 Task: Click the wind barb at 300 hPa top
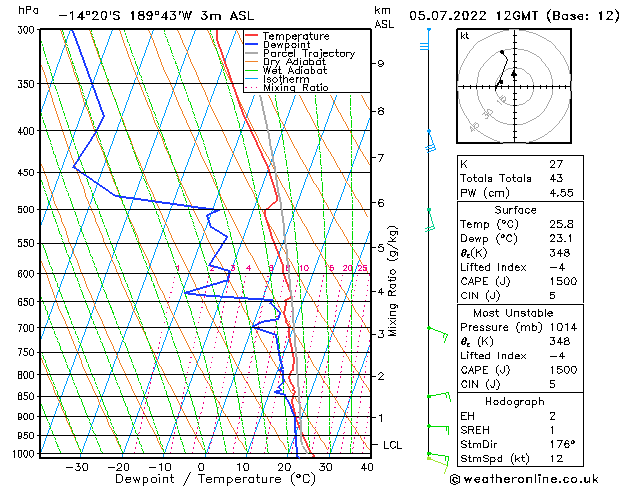(x=425, y=40)
